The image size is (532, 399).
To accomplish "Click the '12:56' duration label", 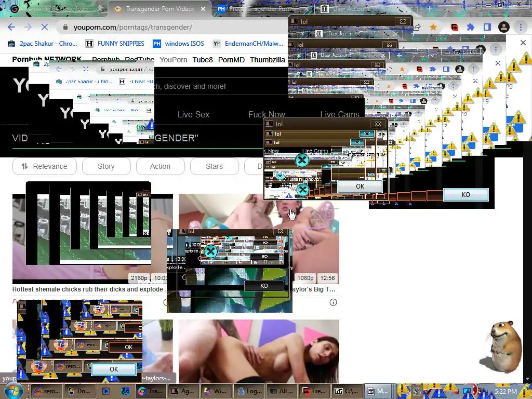I will pyautogui.click(x=327, y=278).
